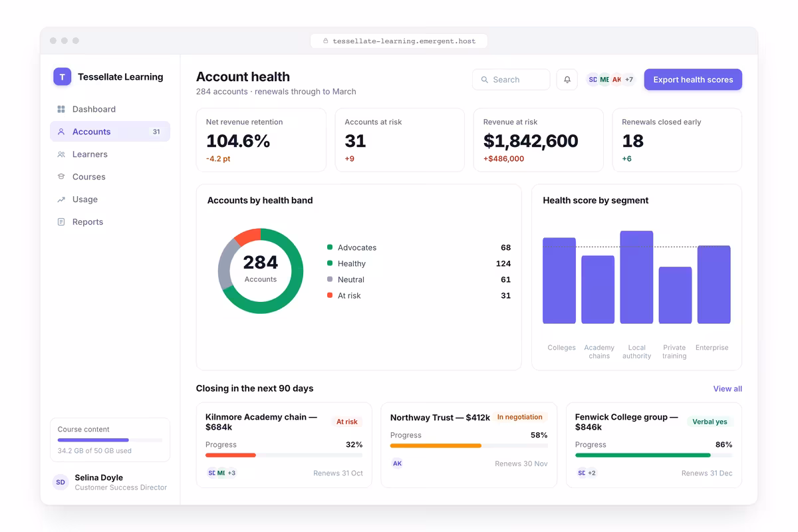
Task: Click the Revenue at risk $1,842,600 value
Action: coord(531,141)
